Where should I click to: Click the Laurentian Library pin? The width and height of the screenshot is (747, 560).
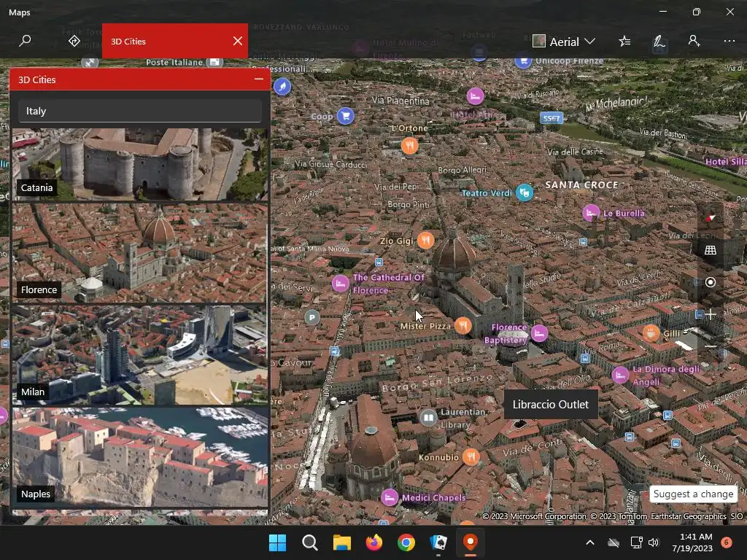coord(428,418)
